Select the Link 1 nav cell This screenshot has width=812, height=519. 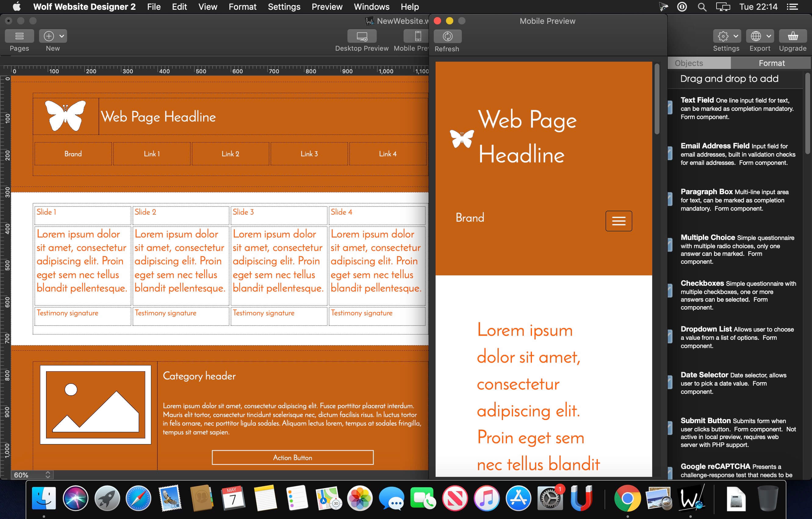(x=152, y=154)
